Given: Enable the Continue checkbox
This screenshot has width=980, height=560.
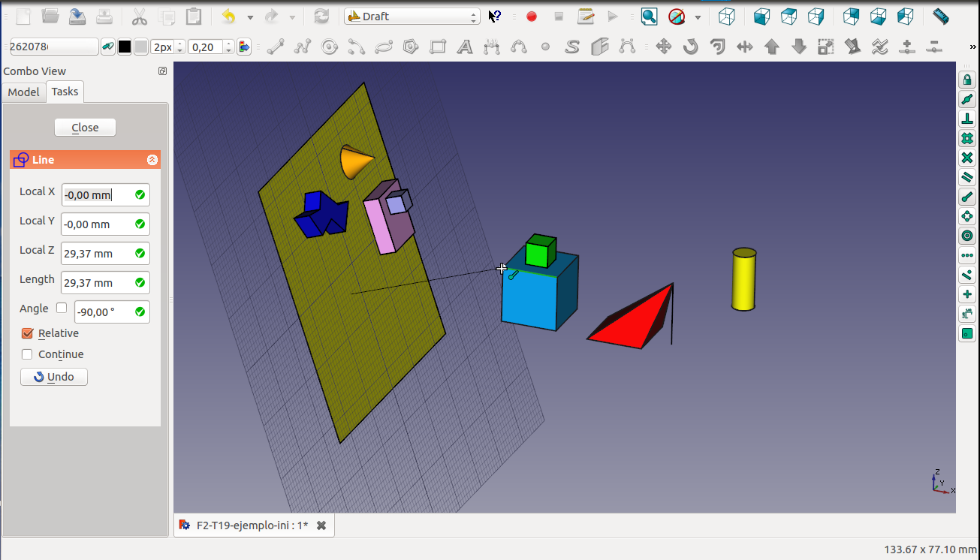Looking at the screenshot, I should click(28, 354).
